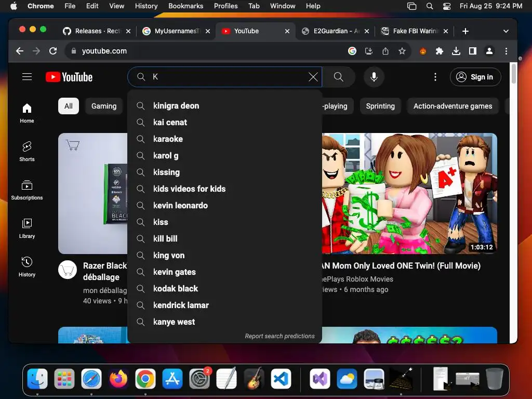
Task: Choose suggestion 'karaoke'
Action: pos(224,139)
